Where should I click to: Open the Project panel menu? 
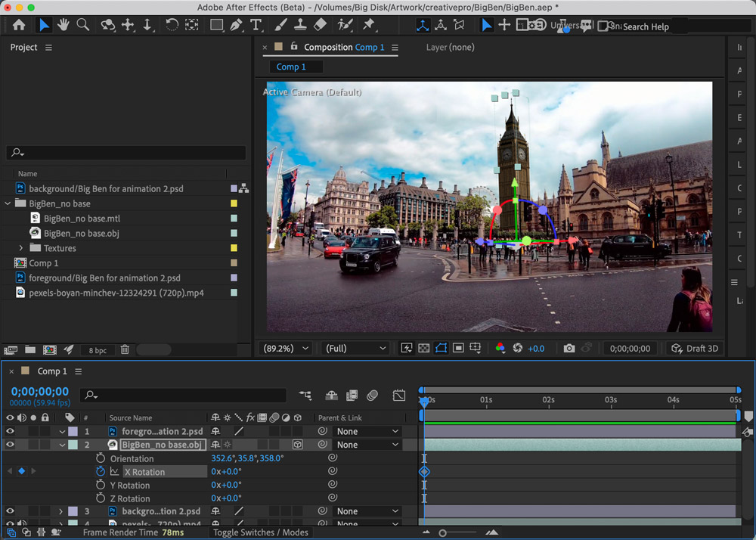coord(48,48)
